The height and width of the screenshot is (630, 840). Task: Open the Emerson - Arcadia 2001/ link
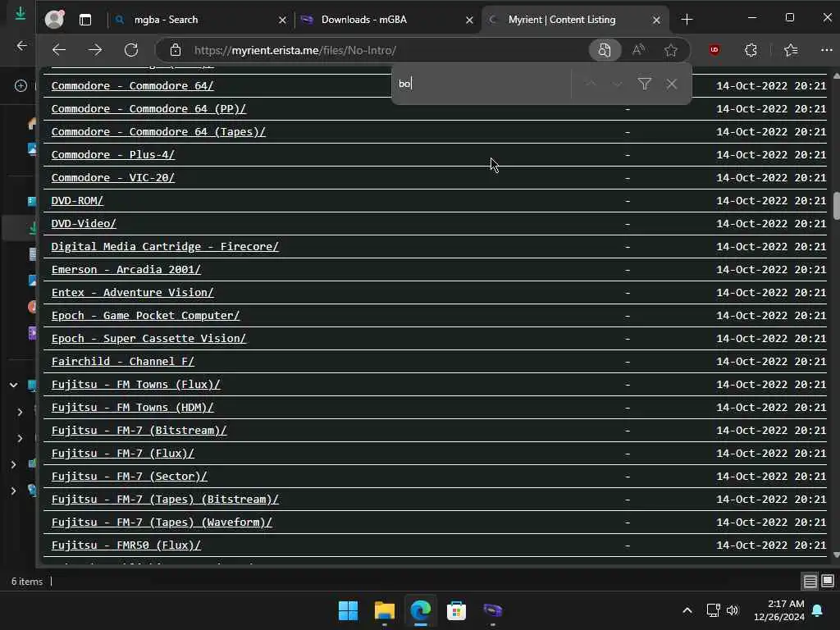(x=126, y=270)
